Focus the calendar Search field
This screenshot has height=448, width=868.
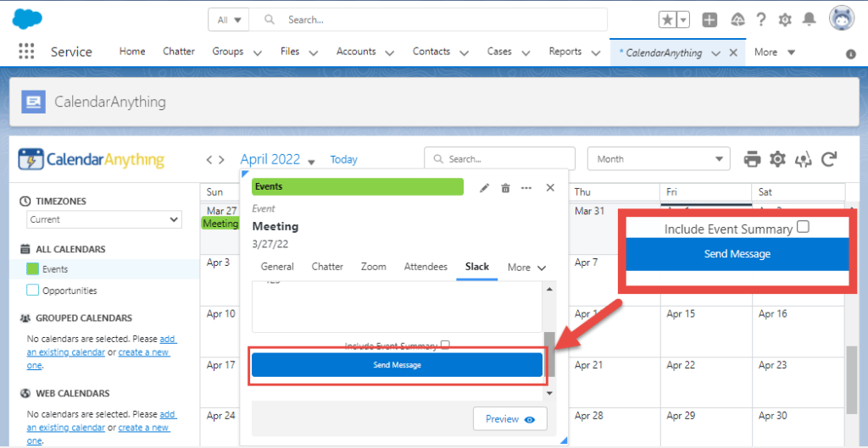click(x=499, y=158)
